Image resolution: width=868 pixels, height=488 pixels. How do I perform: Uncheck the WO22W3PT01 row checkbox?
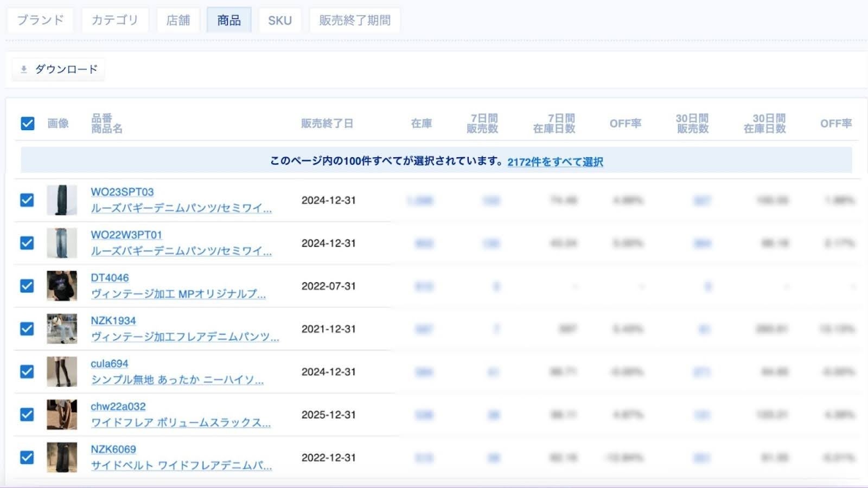(27, 243)
